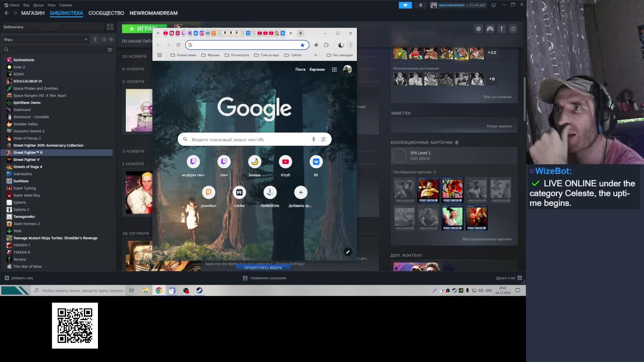
Task: Expand the Игры library filter dropdown
Action: tap(86, 40)
